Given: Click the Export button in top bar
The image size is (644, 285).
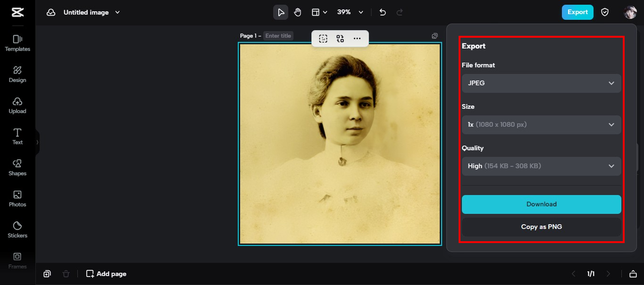Looking at the screenshot, I should [x=578, y=12].
